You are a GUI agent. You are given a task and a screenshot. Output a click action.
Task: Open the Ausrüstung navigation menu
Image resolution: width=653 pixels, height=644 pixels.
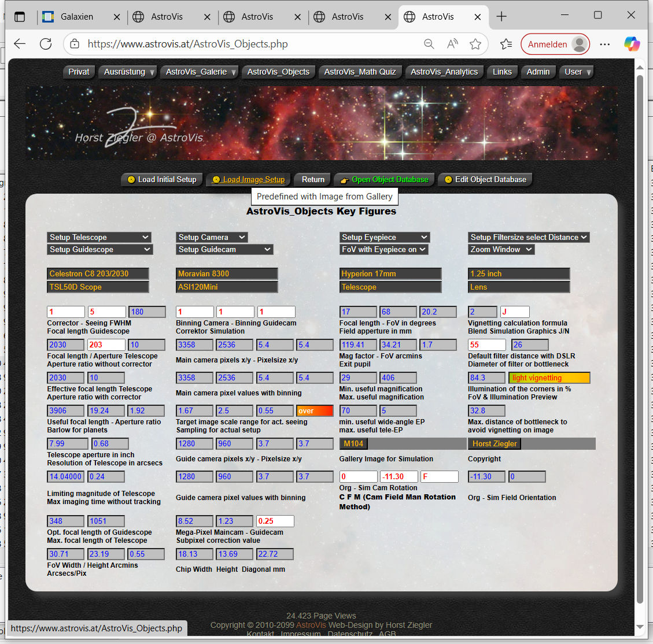click(129, 72)
